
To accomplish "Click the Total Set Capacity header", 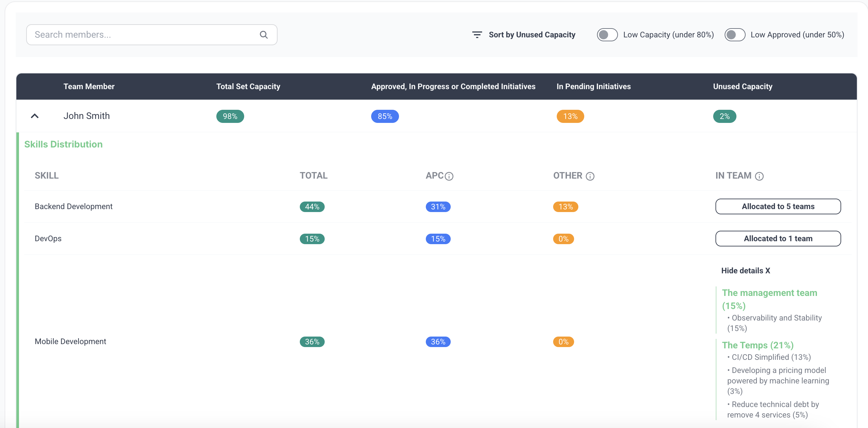I will [x=248, y=86].
